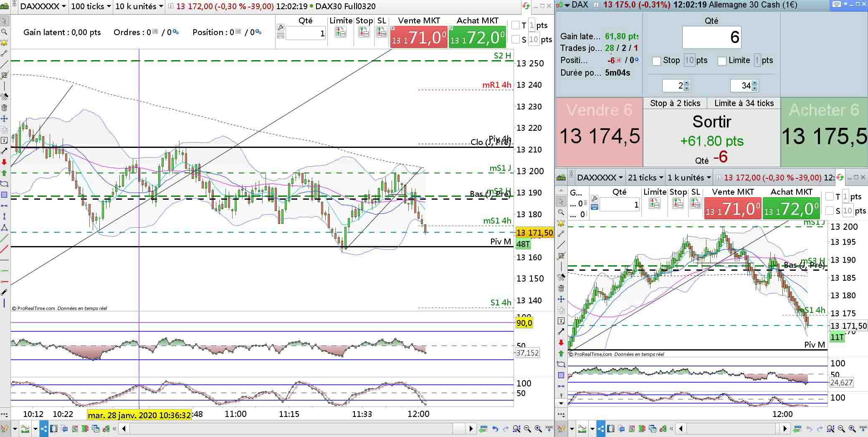Click the SL order icon in right lower chart
The image size is (868, 437).
(695, 203)
